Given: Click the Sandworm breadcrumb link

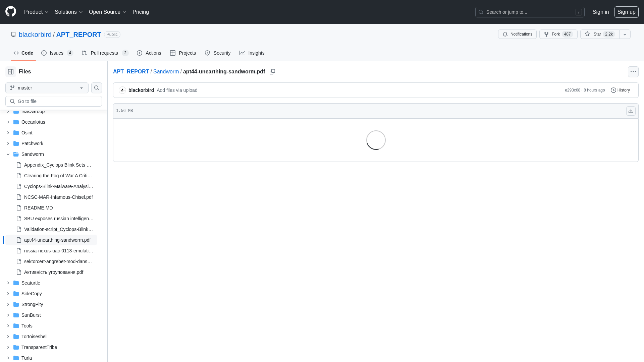Looking at the screenshot, I should click(166, 72).
